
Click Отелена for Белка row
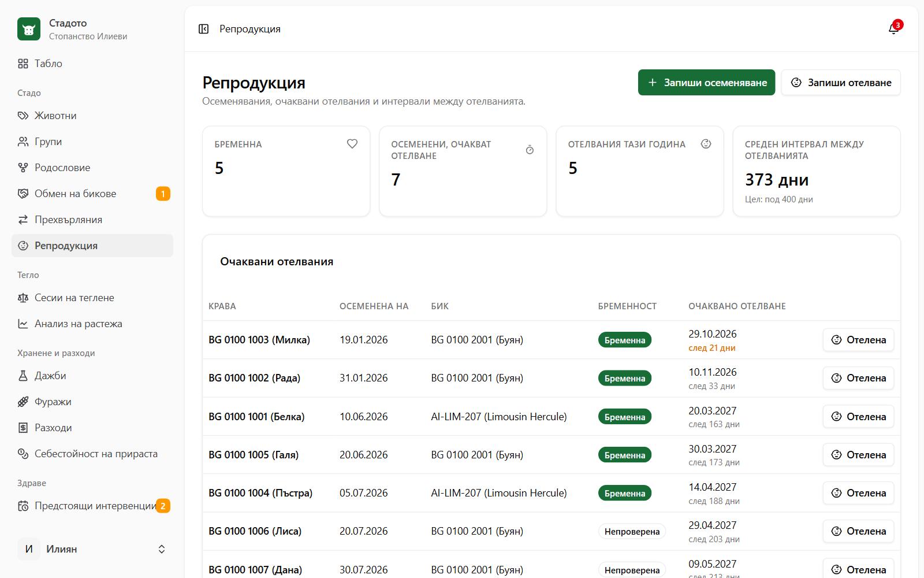pyautogui.click(x=858, y=416)
